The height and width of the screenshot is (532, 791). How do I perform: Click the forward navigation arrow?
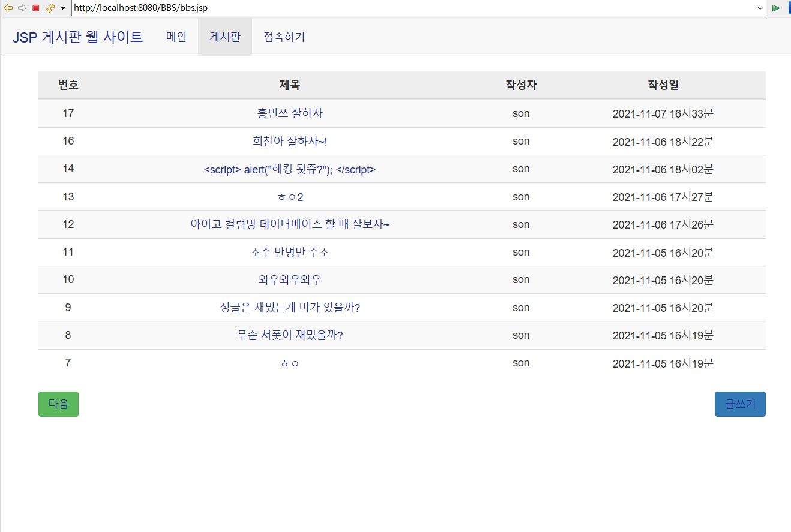coord(22,8)
